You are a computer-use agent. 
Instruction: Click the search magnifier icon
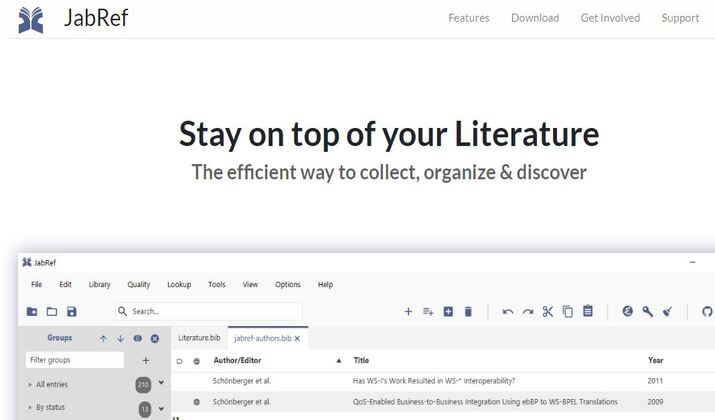(122, 311)
